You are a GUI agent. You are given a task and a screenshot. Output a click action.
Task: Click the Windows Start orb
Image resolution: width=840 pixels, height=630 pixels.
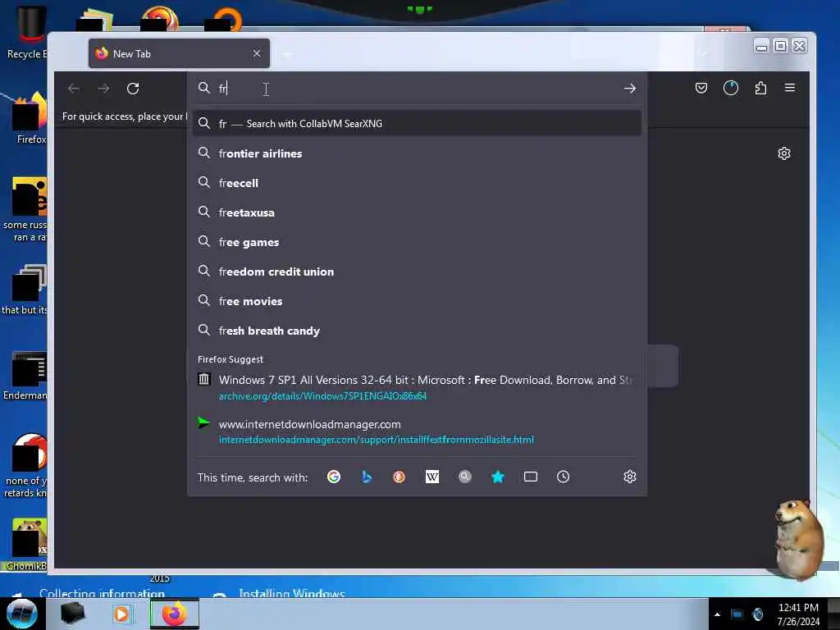coord(22,614)
